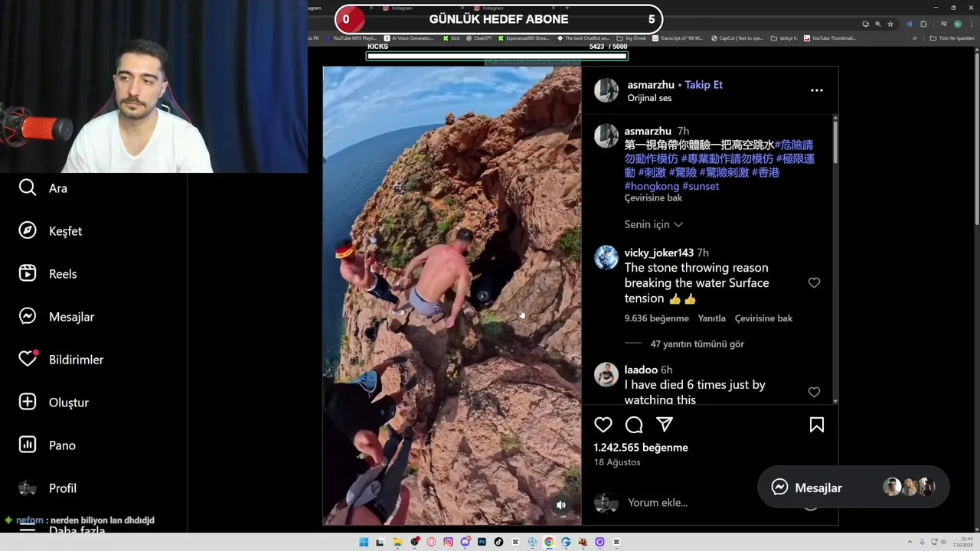Screen dimensions: 980x551
Task: Open the #sunset hashtag
Action: pyautogui.click(x=701, y=186)
